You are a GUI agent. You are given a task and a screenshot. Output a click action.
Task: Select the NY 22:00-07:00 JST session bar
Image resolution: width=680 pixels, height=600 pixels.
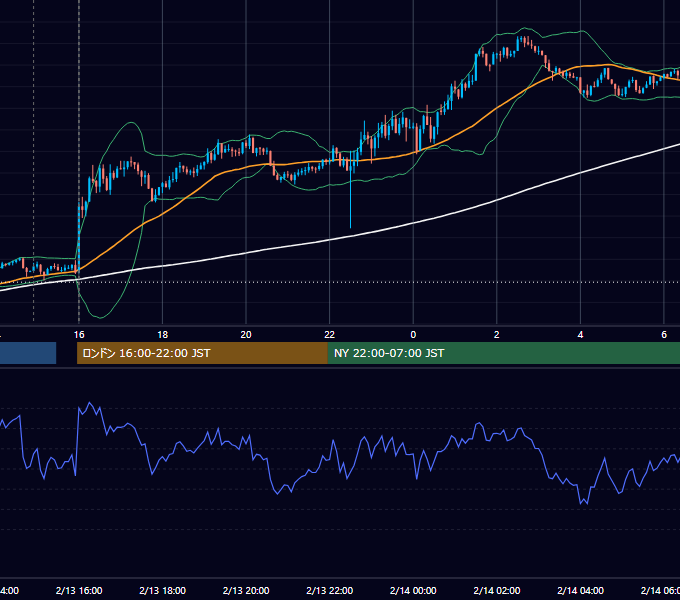[503, 353]
